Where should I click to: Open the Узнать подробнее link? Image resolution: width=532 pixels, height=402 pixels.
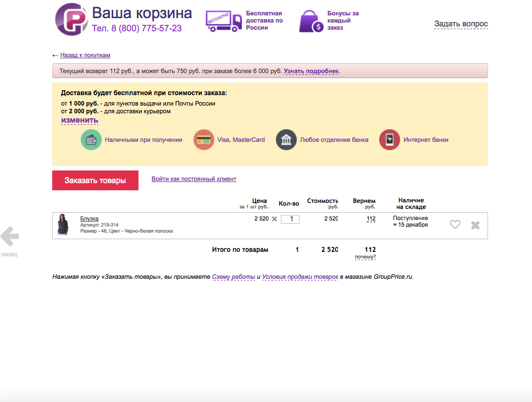click(311, 71)
